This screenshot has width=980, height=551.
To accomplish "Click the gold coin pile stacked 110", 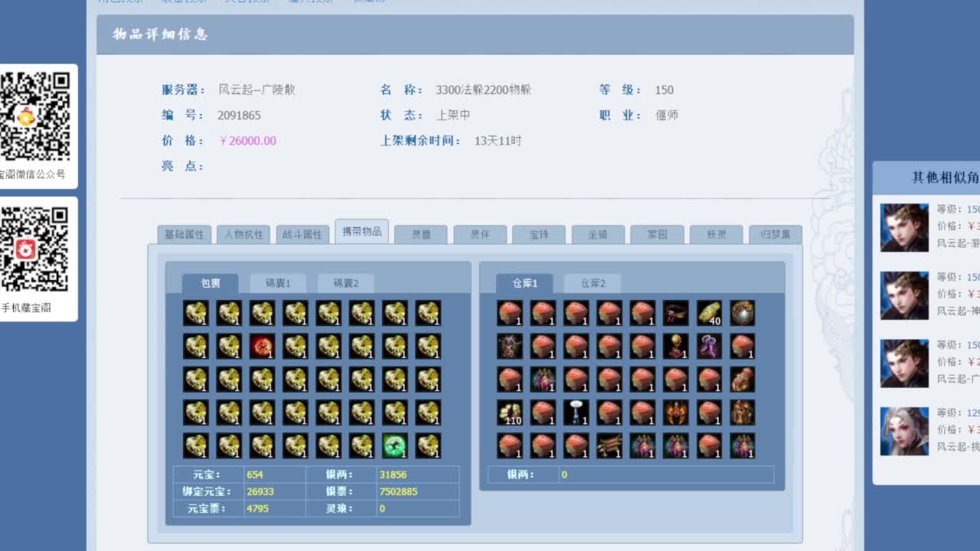I will pos(509,412).
